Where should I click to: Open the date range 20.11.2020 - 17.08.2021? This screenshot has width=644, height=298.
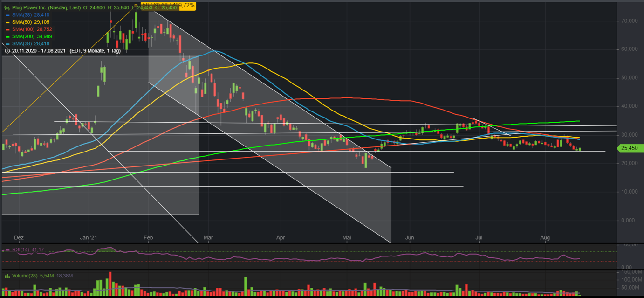pyautogui.click(x=39, y=51)
